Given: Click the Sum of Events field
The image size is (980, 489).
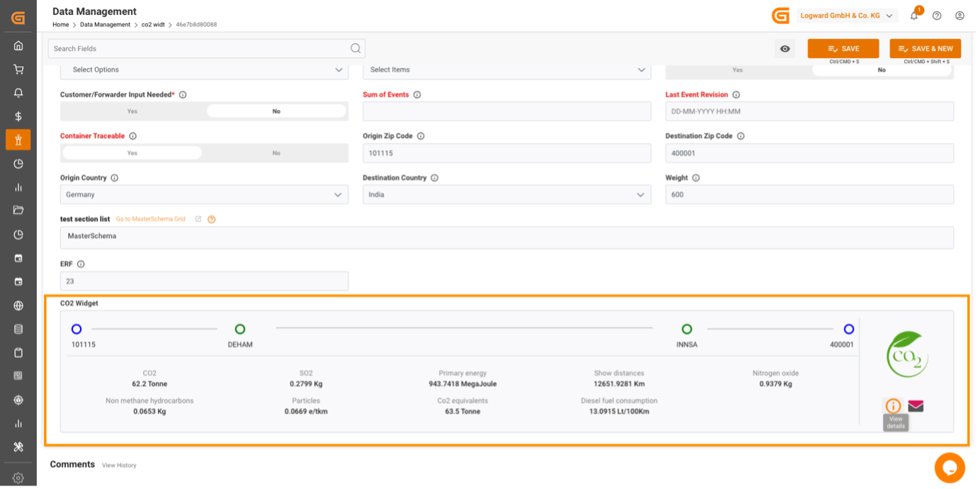Looking at the screenshot, I should (507, 111).
